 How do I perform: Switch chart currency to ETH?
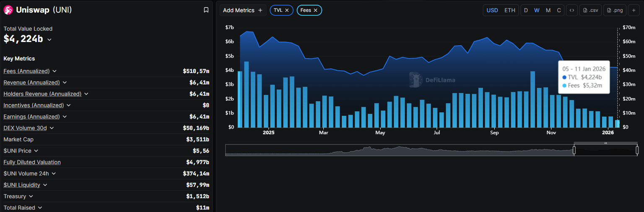[509, 10]
